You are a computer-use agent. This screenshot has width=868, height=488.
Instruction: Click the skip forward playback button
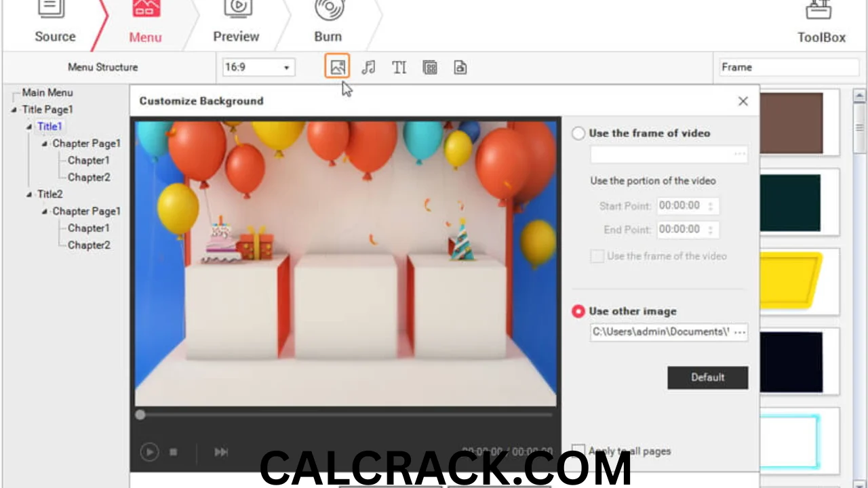click(x=221, y=451)
